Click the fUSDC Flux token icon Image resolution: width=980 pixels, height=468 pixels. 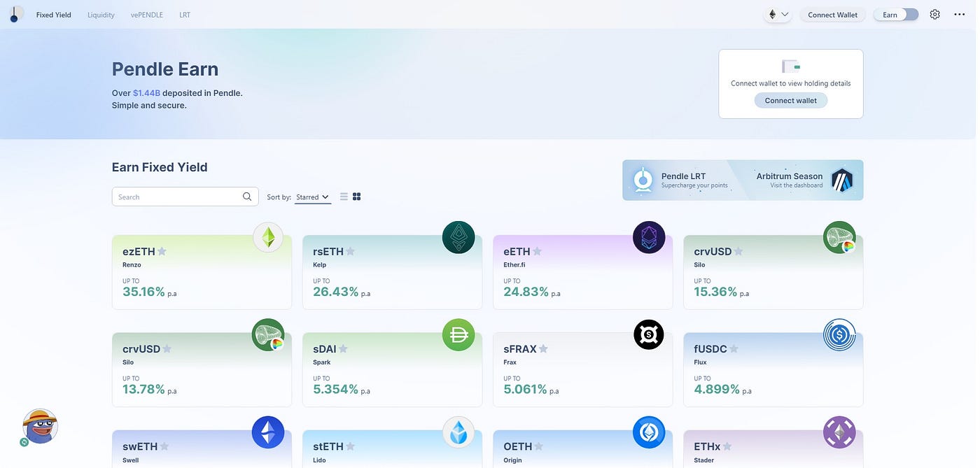pyautogui.click(x=839, y=335)
